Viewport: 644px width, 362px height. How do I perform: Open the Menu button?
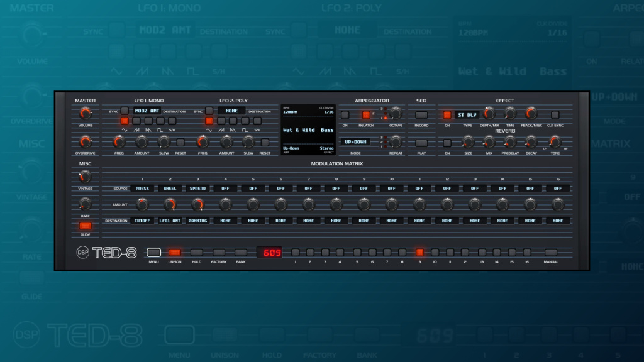(x=153, y=252)
